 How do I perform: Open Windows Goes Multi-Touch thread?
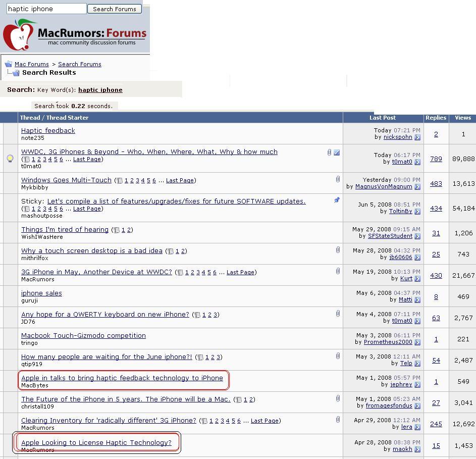click(66, 180)
